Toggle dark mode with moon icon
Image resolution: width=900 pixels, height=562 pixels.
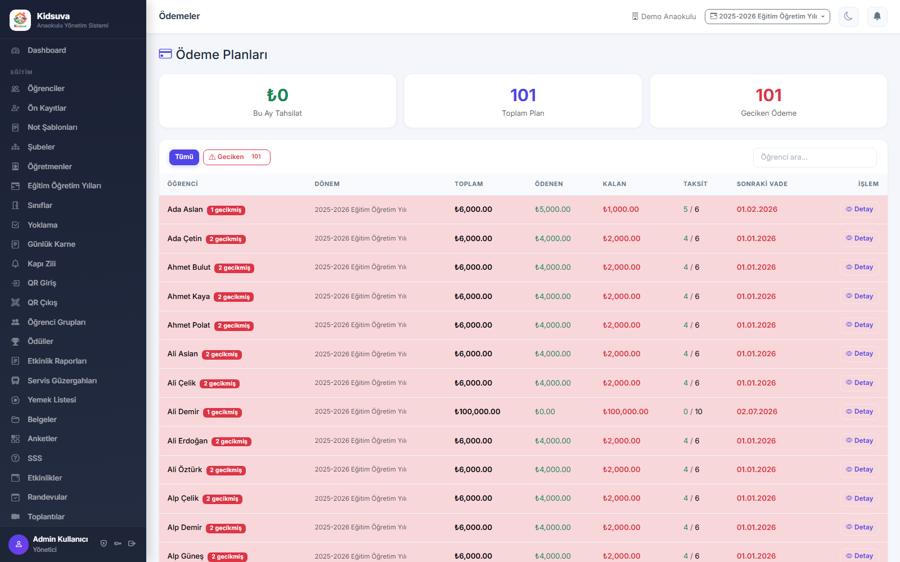848,17
